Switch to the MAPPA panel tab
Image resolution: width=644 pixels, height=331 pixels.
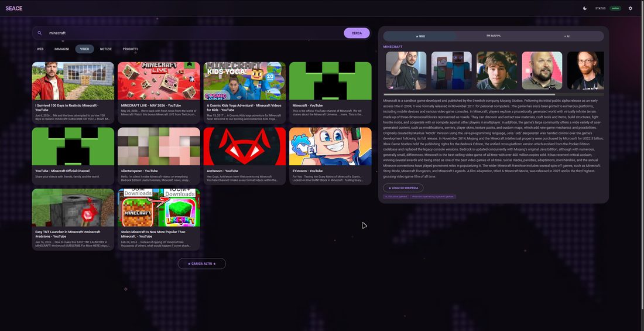click(494, 36)
